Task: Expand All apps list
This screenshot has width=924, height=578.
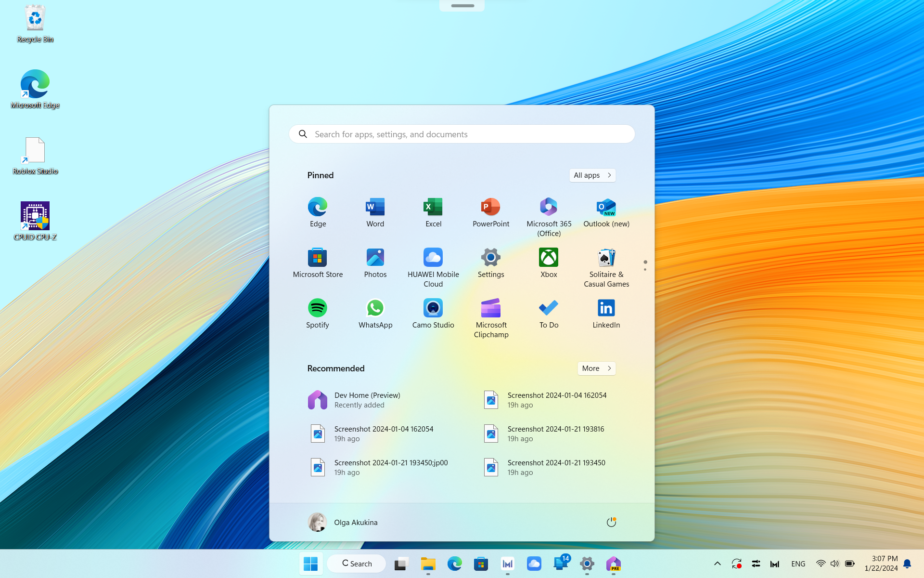Action: (592, 175)
